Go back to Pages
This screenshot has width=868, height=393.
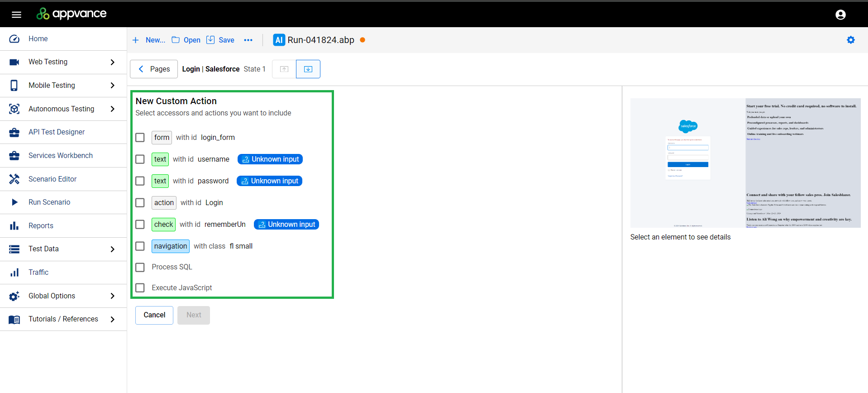[x=154, y=69]
